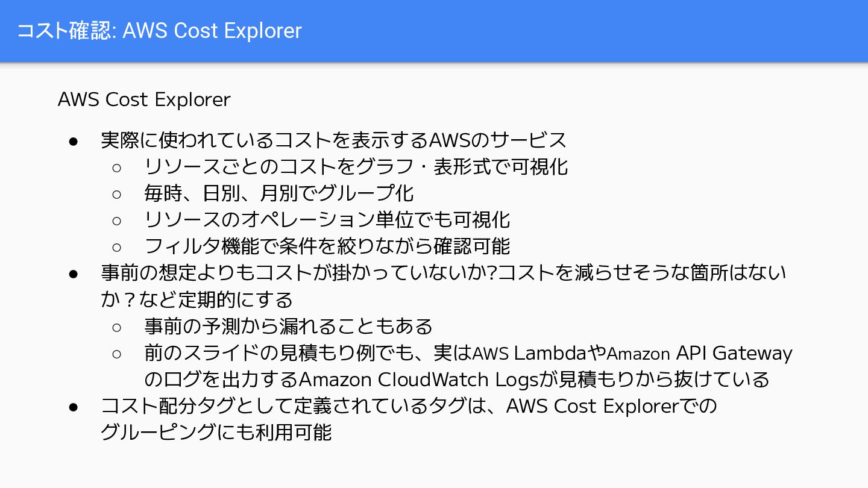Click the last line "グルーピングにも利用可能"
Screen dimensions: 868x488
tap(216, 433)
